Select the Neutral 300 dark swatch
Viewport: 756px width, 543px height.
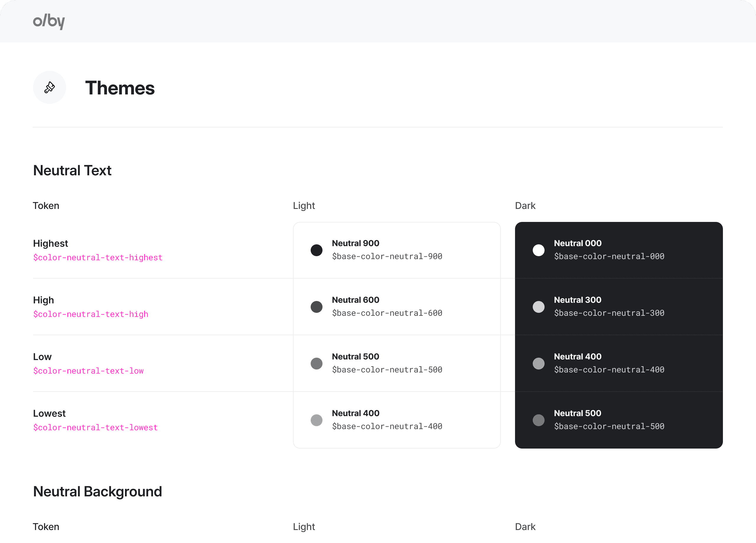(538, 307)
